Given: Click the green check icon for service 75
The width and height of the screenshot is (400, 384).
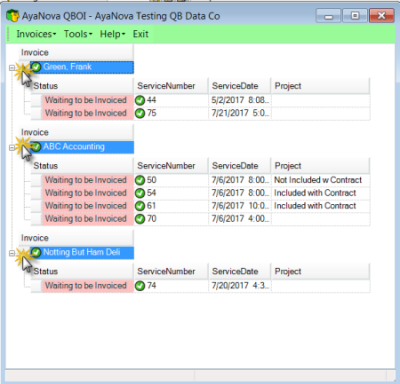Looking at the screenshot, I should tap(140, 113).
